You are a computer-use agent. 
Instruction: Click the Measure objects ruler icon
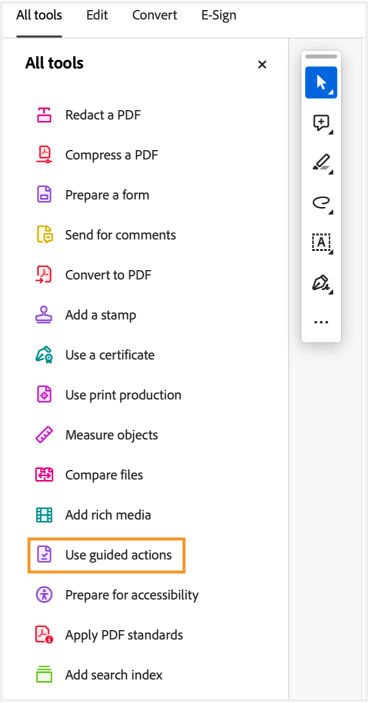point(44,435)
